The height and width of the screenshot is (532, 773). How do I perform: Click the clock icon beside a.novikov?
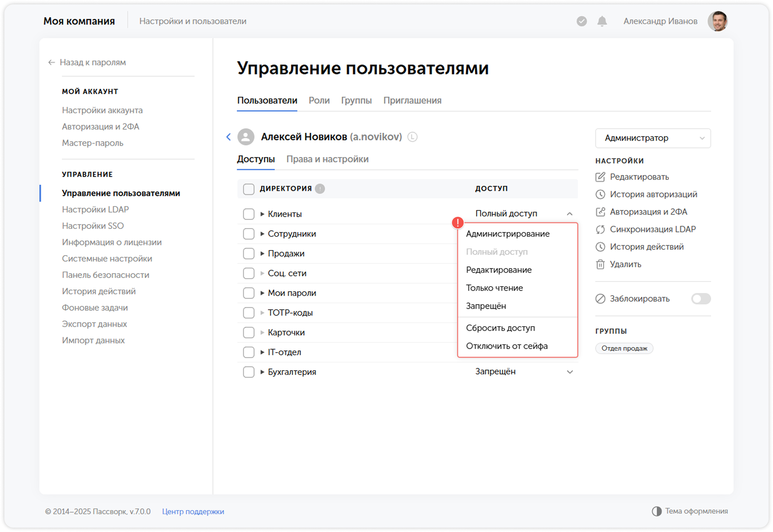click(x=412, y=137)
